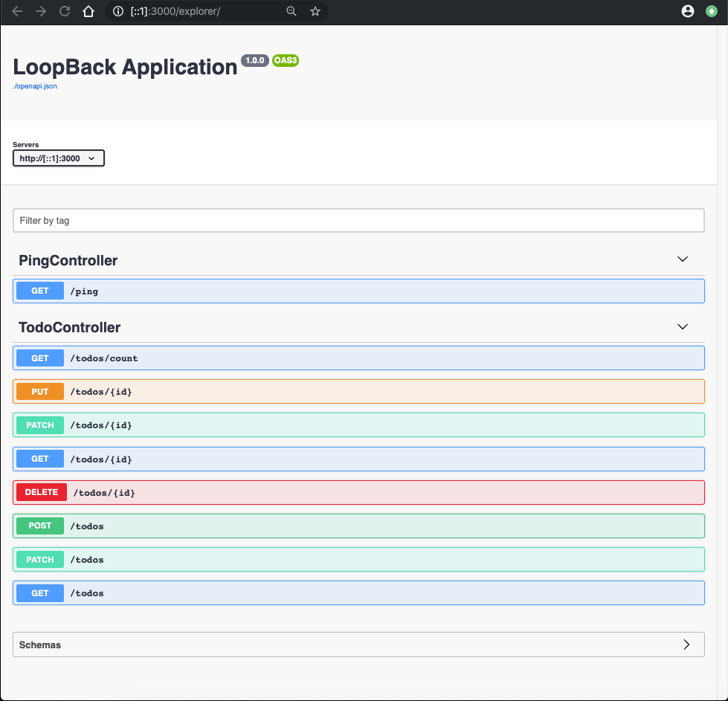Open the ./openapi.json link
Screen dimensions: 728x701
coord(35,86)
